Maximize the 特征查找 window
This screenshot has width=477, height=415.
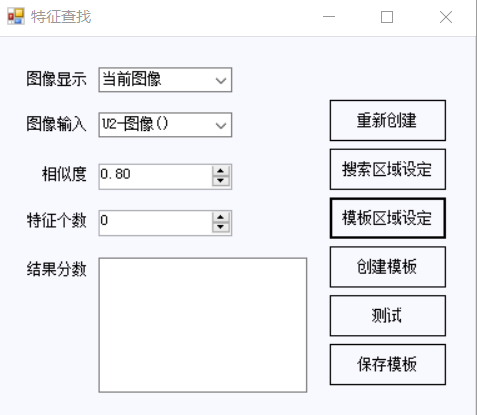click(387, 17)
